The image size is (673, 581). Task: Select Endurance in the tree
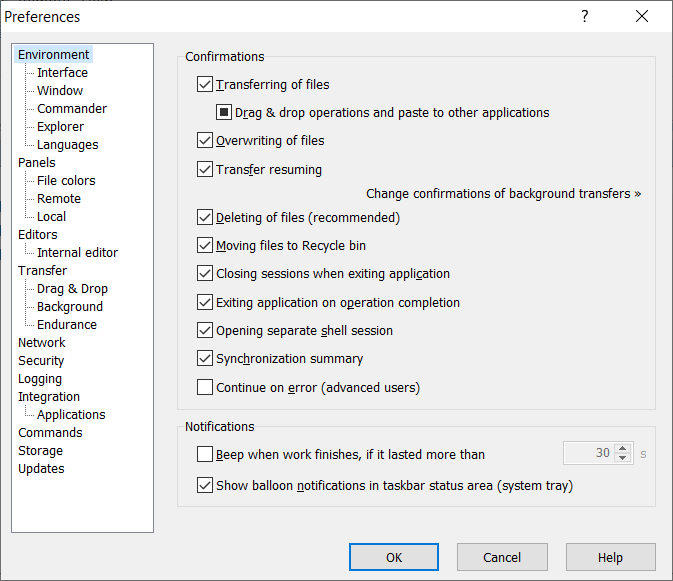pos(67,325)
